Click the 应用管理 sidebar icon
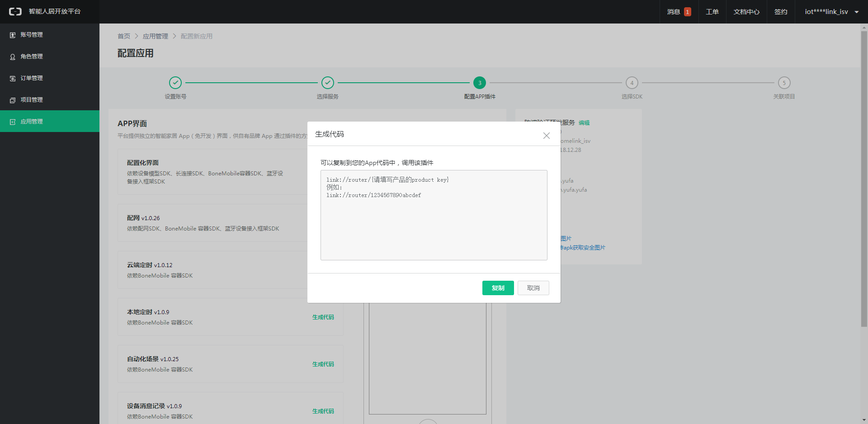868x424 pixels. pos(13,122)
